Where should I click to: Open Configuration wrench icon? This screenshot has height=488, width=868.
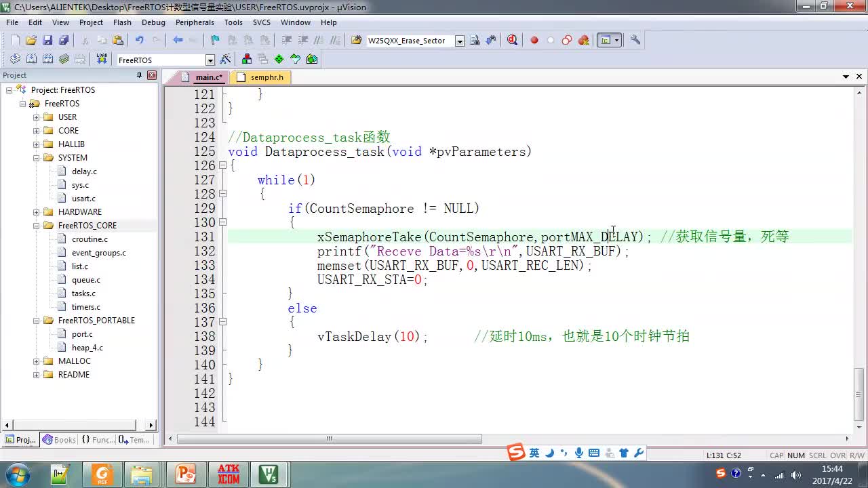coord(635,41)
